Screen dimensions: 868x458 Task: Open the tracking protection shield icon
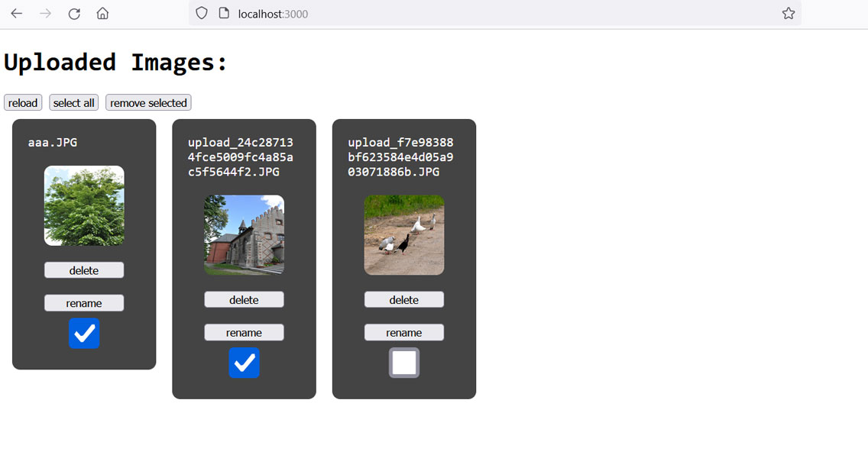pyautogui.click(x=202, y=14)
